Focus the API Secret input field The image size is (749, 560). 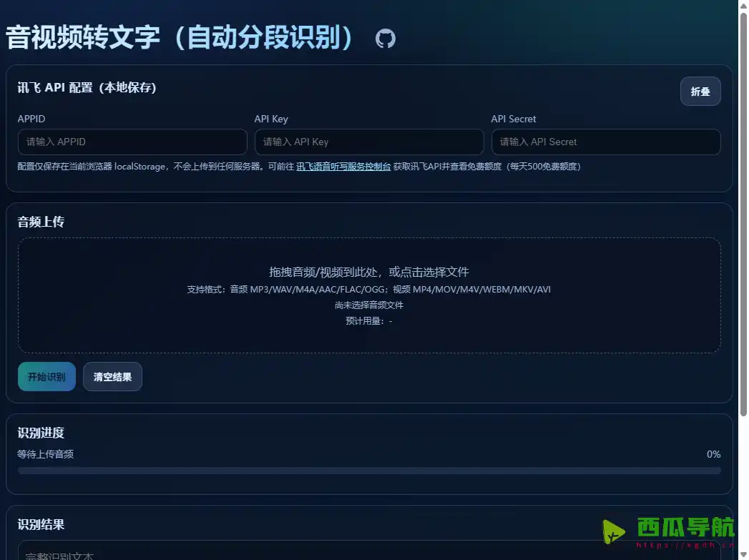click(606, 142)
